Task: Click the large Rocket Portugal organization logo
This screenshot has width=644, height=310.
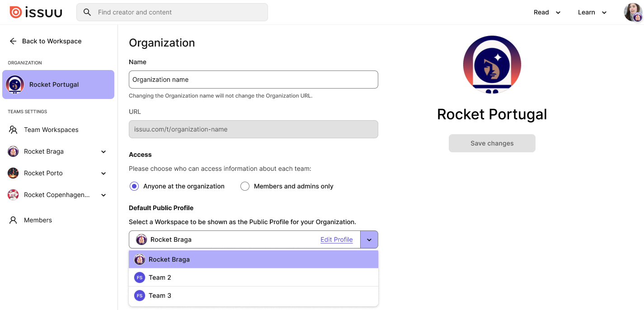Action: coord(492,65)
